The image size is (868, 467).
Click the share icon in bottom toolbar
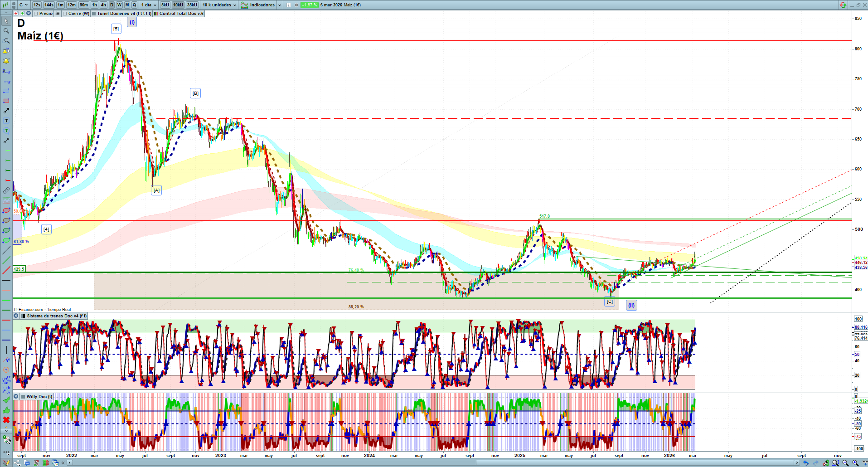click(17, 463)
